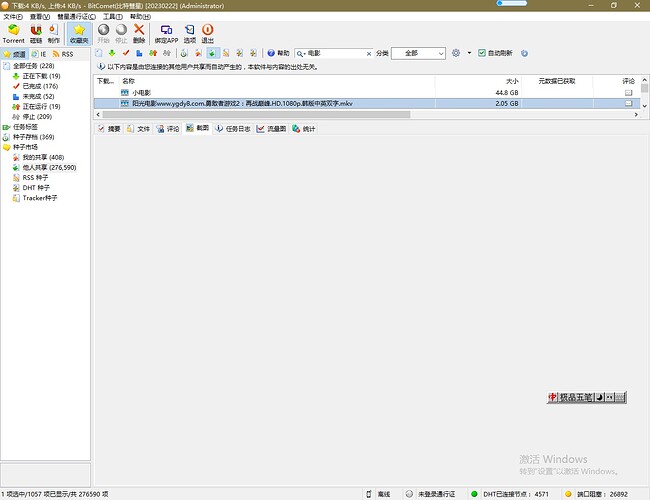
Task: Open 选项 options from the toolbar
Action: [189, 33]
